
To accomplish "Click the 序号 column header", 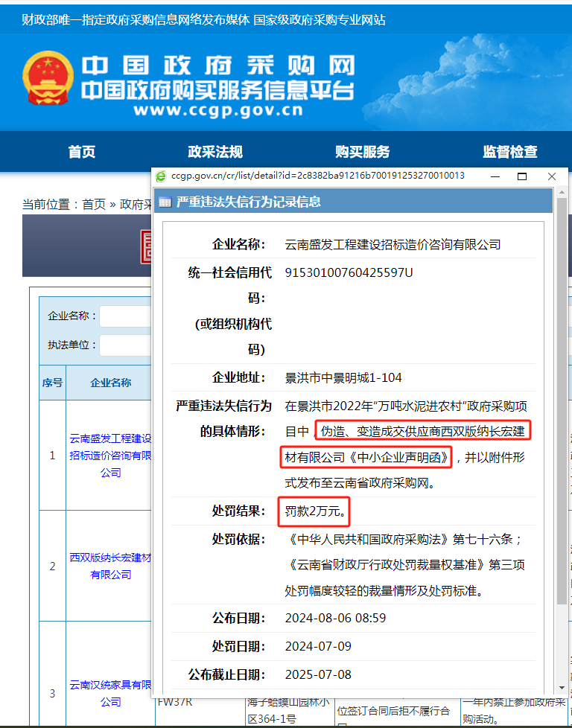I will click(52, 383).
